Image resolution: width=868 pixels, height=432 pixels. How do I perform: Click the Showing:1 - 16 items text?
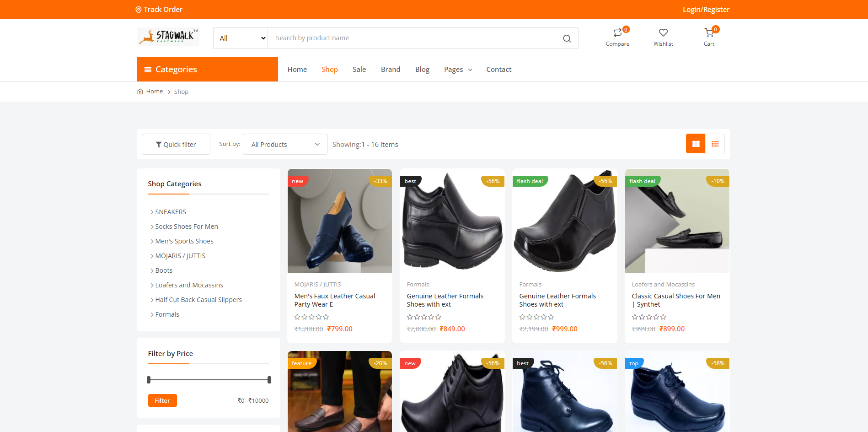tap(365, 145)
